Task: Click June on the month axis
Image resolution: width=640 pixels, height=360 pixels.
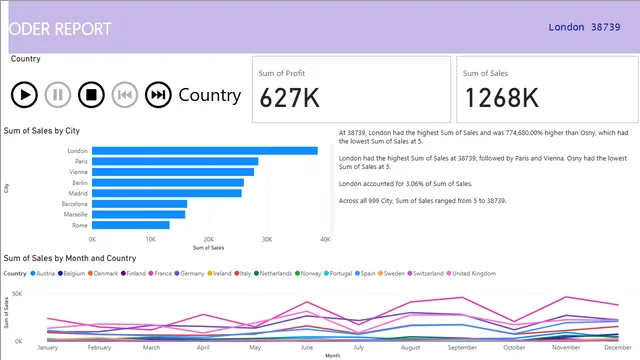Action: tap(307, 347)
